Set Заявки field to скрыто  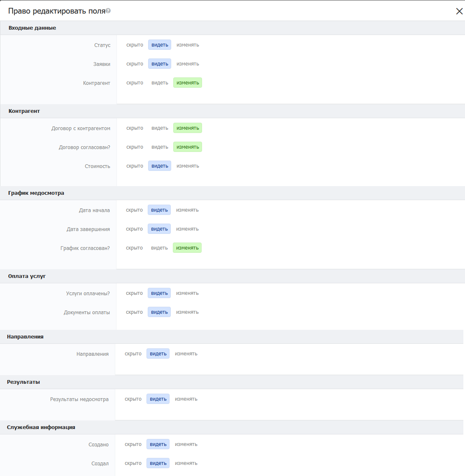(x=135, y=64)
